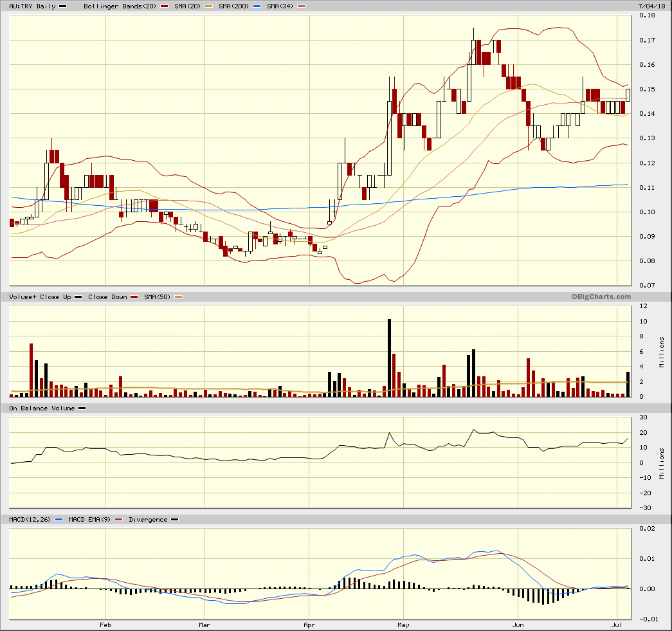
Task: Click the Jul month label on time axis
Action: (x=617, y=625)
